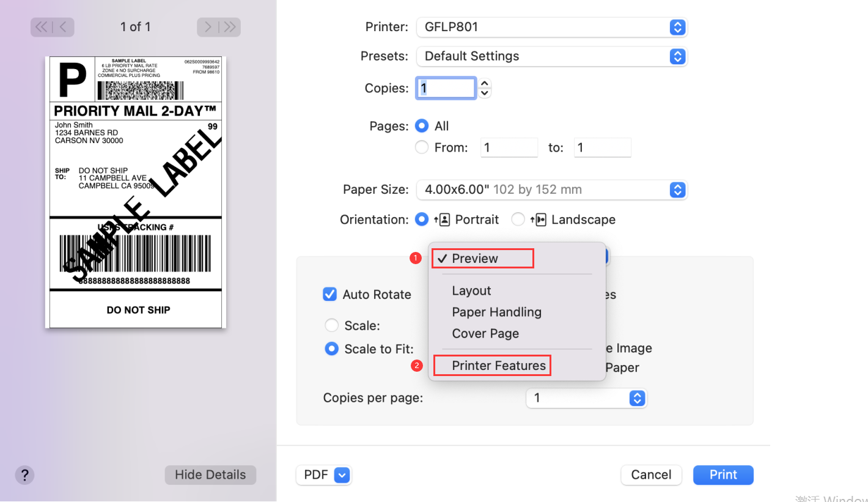This screenshot has width=868, height=502.
Task: Click the next page arrow
Action: pos(207,27)
